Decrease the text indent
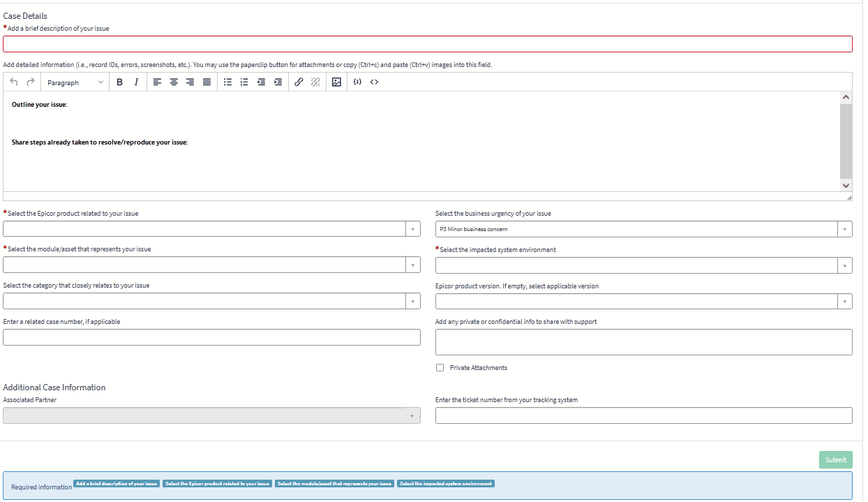The height and width of the screenshot is (502, 868). [261, 82]
